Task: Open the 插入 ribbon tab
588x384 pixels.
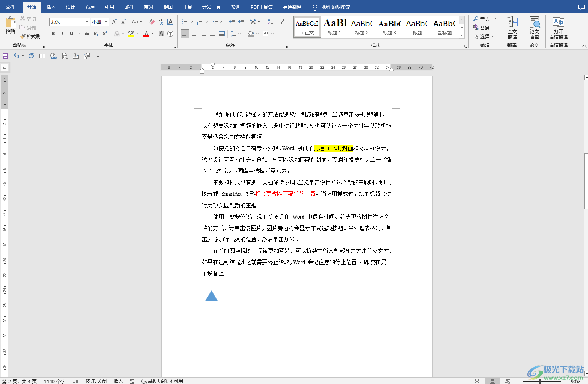Action: 51,7
